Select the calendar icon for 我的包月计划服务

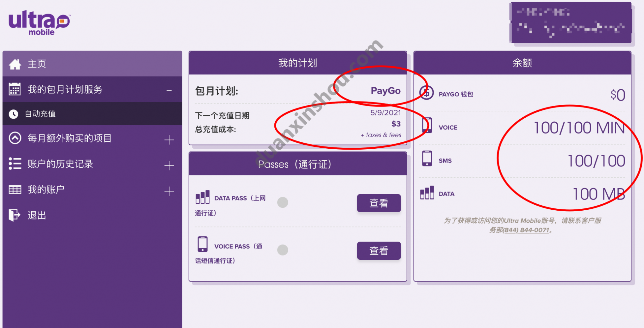pos(15,89)
